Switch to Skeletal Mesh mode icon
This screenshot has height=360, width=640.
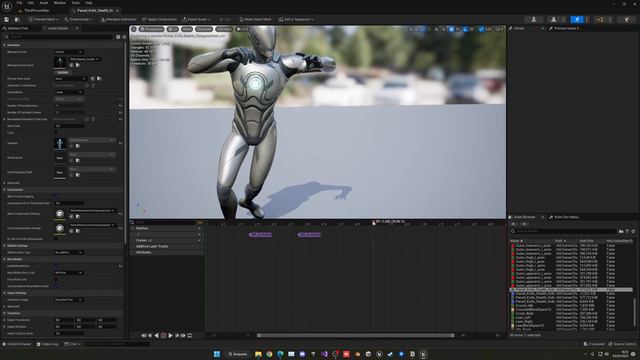[x=553, y=19]
